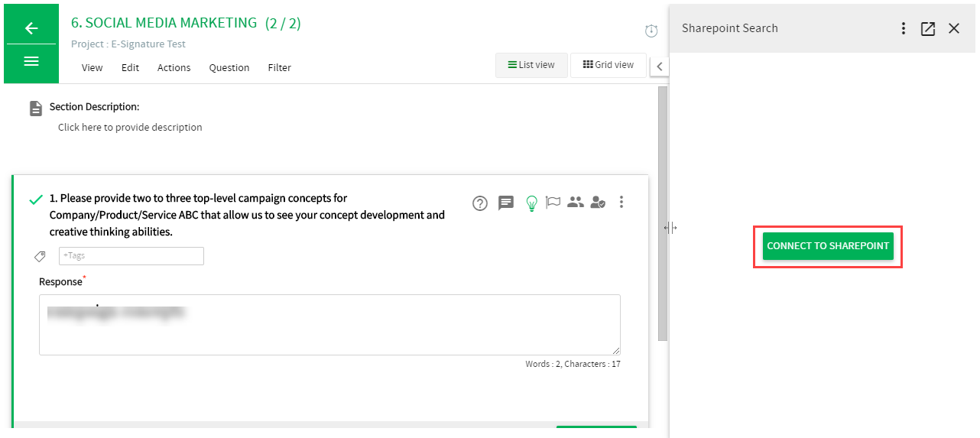Click the Section Description heading
980x438 pixels.
point(95,107)
